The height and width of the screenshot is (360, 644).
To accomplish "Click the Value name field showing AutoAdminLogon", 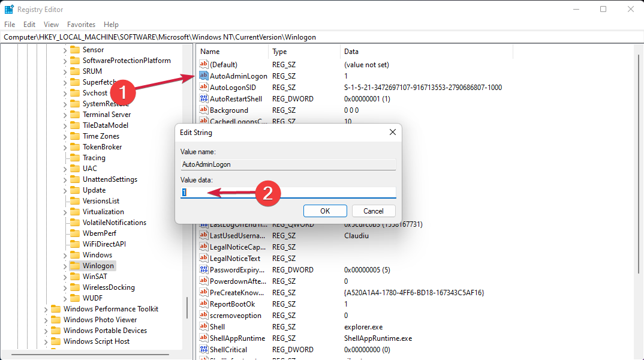I will point(288,164).
